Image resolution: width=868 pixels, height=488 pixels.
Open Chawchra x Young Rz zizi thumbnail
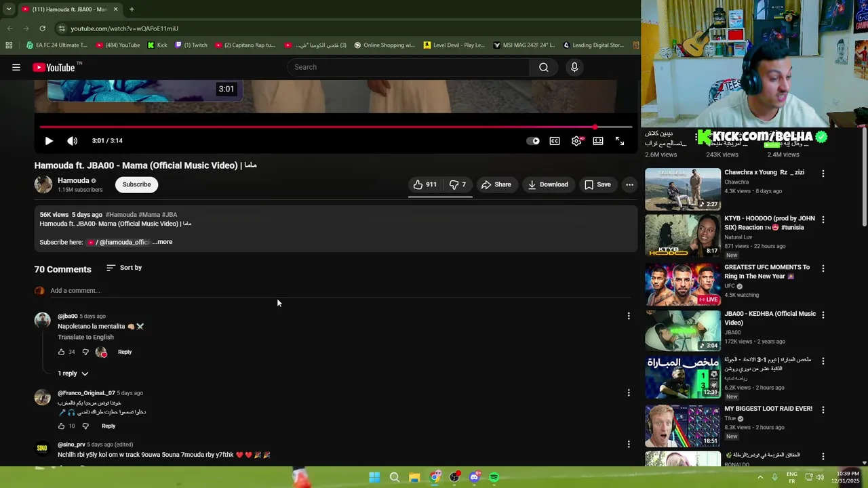(683, 190)
